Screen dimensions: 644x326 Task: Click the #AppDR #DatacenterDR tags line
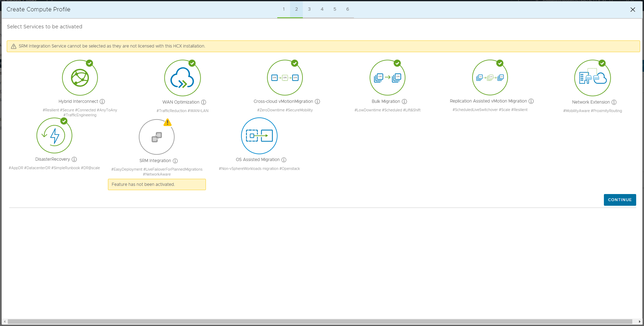coord(54,168)
